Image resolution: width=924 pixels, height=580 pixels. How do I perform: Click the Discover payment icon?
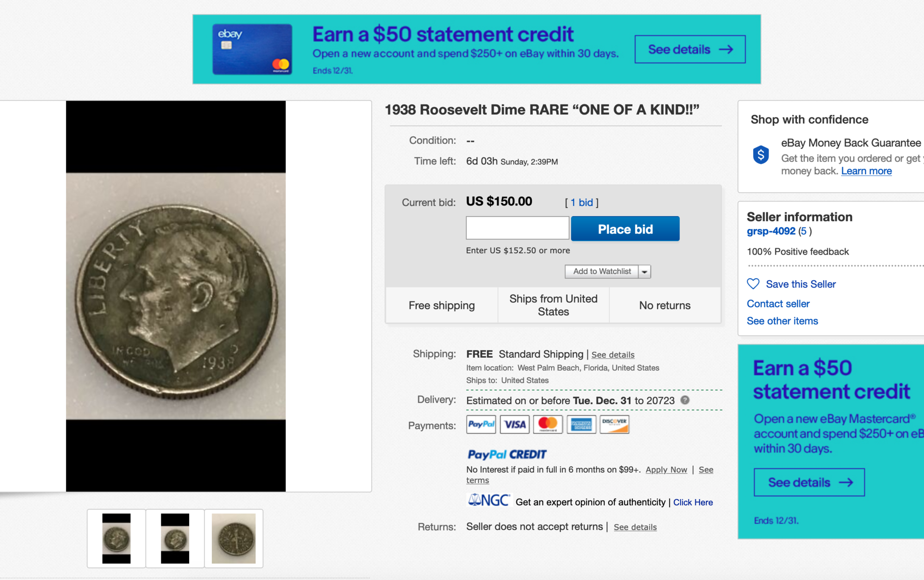(x=615, y=424)
